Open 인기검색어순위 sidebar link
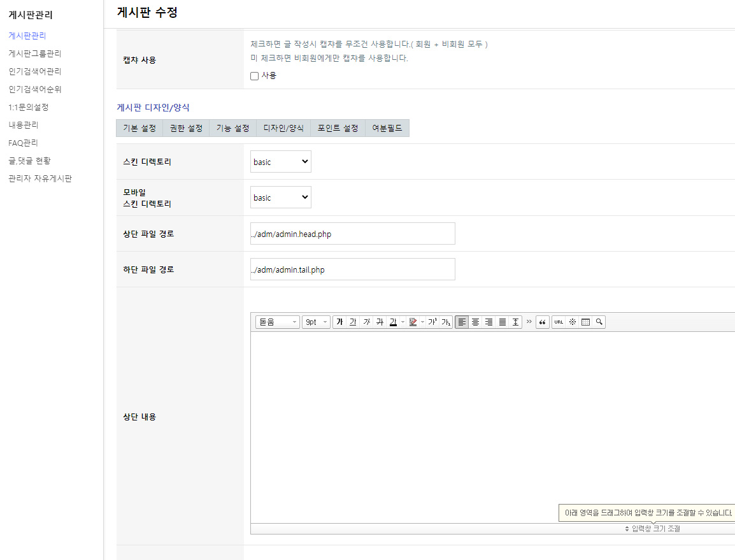Screen dimensions: 735x560 click(x=34, y=89)
